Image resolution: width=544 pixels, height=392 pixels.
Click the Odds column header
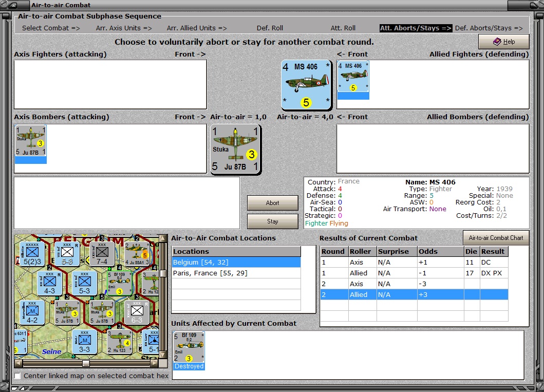click(x=441, y=252)
